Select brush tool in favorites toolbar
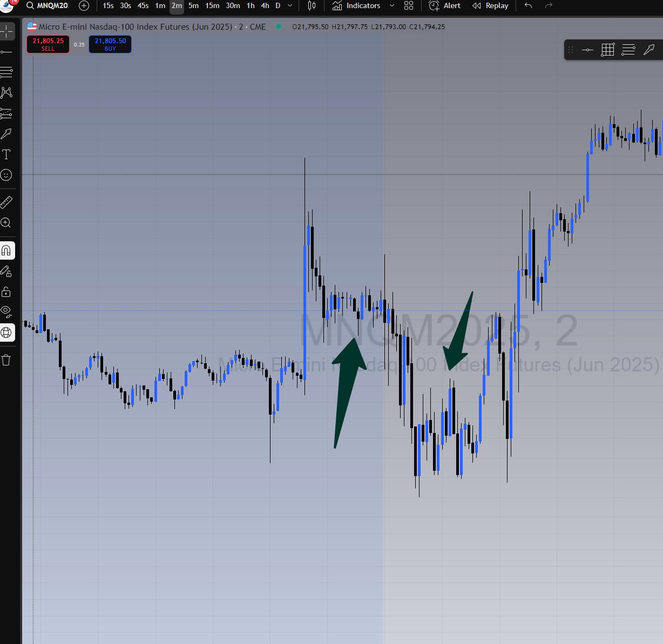 click(x=649, y=50)
